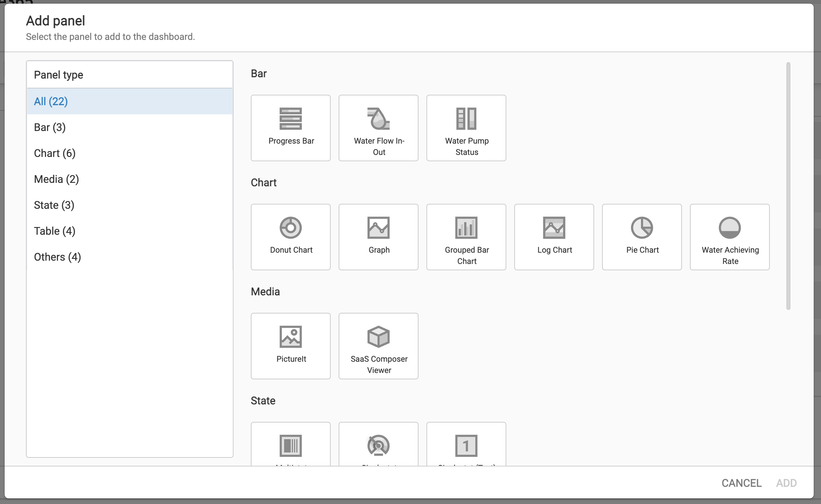Pick the Singlestat (Text) panel
Viewport: 821px width, 504px height.
pos(466,447)
